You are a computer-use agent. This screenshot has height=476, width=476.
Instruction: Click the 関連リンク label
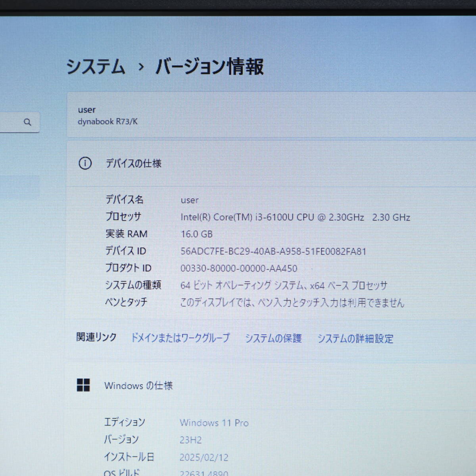pos(96,337)
